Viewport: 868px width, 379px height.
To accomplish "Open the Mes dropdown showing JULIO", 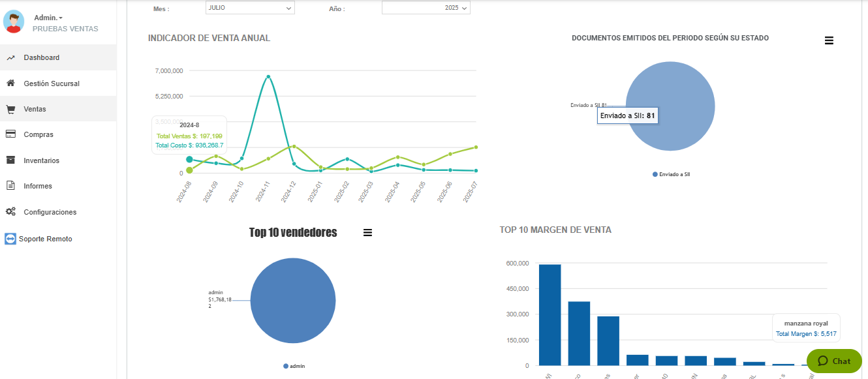I will click(x=249, y=8).
